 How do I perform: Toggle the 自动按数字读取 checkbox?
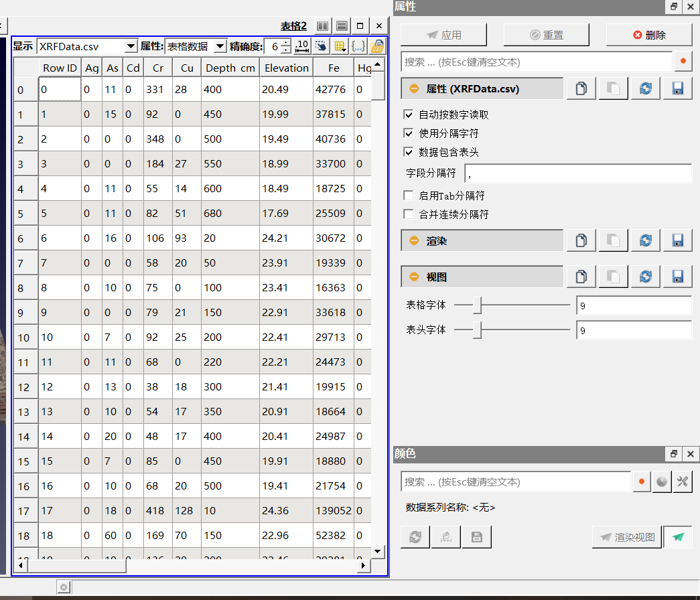(x=408, y=115)
